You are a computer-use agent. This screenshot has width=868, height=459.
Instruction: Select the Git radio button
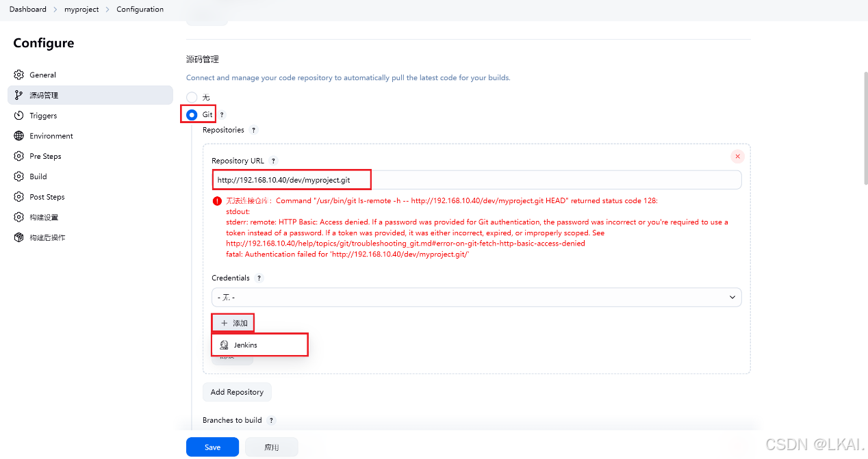point(192,115)
